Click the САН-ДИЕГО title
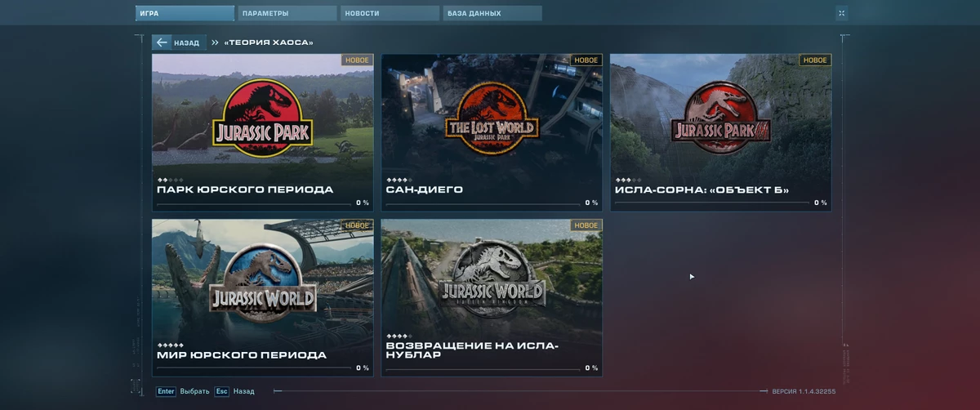Screen dimensions: 980x410 pos(425,189)
